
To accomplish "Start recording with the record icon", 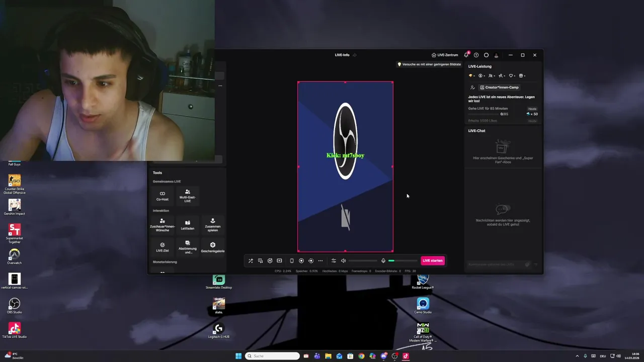I will (301, 260).
